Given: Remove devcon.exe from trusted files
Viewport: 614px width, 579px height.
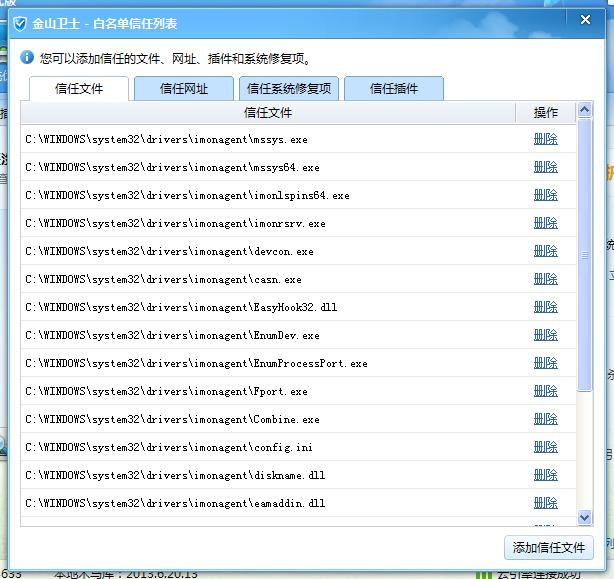Looking at the screenshot, I should click(545, 251).
